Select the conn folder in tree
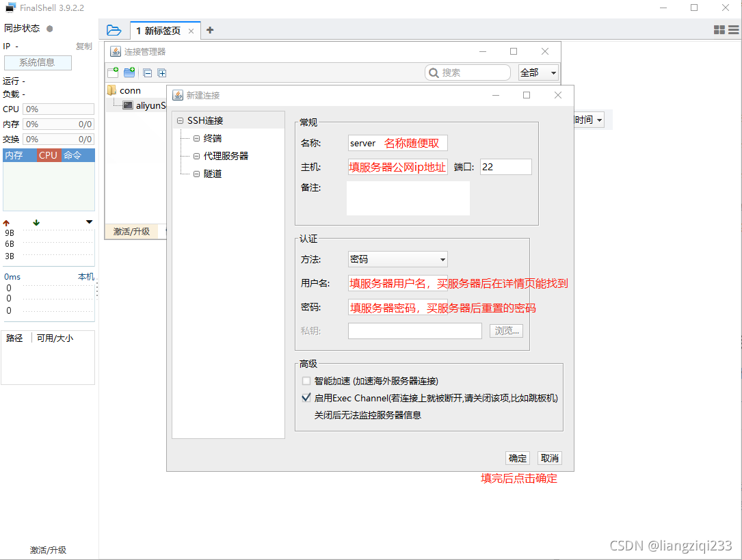 tap(124, 90)
